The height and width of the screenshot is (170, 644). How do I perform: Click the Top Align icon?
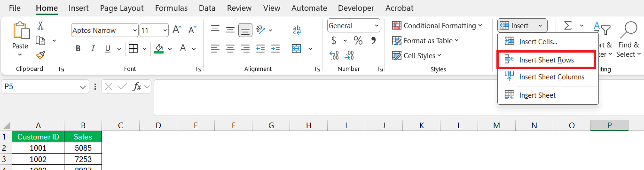pyautogui.click(x=215, y=28)
